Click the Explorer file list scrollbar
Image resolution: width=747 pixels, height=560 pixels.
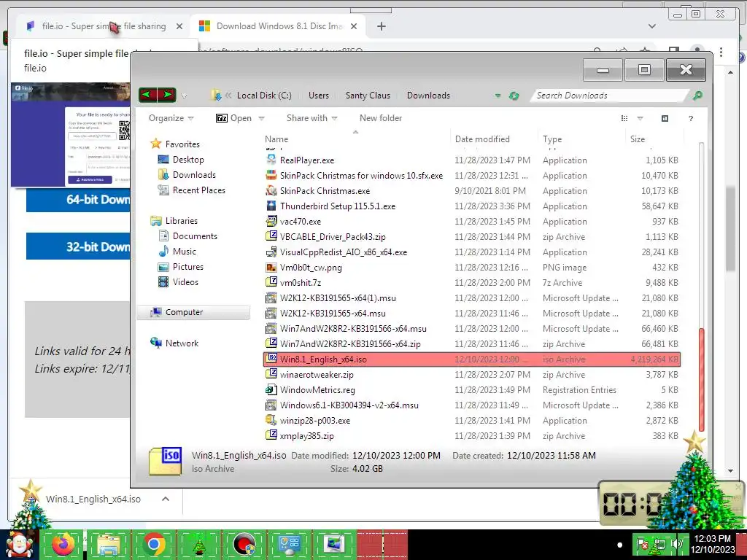click(x=701, y=380)
